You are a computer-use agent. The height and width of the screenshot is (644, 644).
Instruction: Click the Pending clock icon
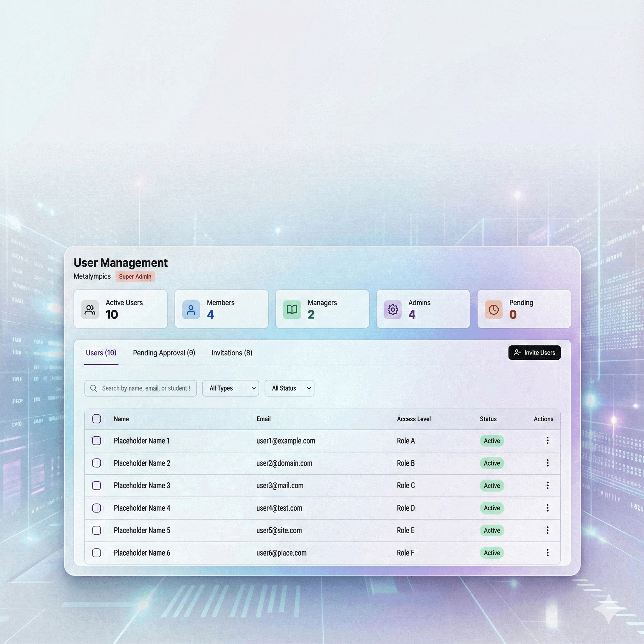(493, 310)
